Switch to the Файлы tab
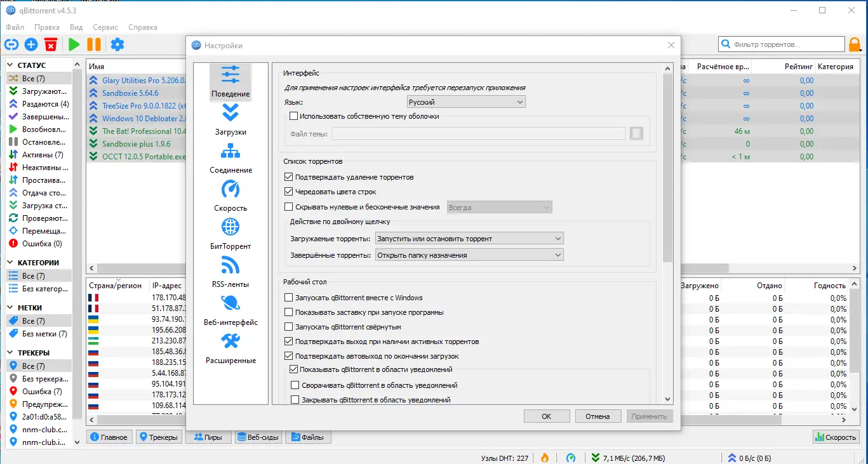 click(309, 437)
